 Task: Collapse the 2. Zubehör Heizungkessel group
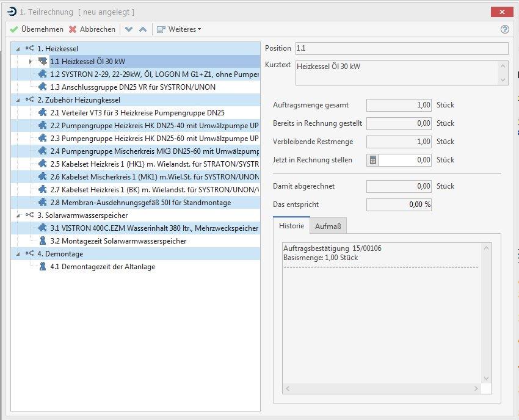point(18,100)
